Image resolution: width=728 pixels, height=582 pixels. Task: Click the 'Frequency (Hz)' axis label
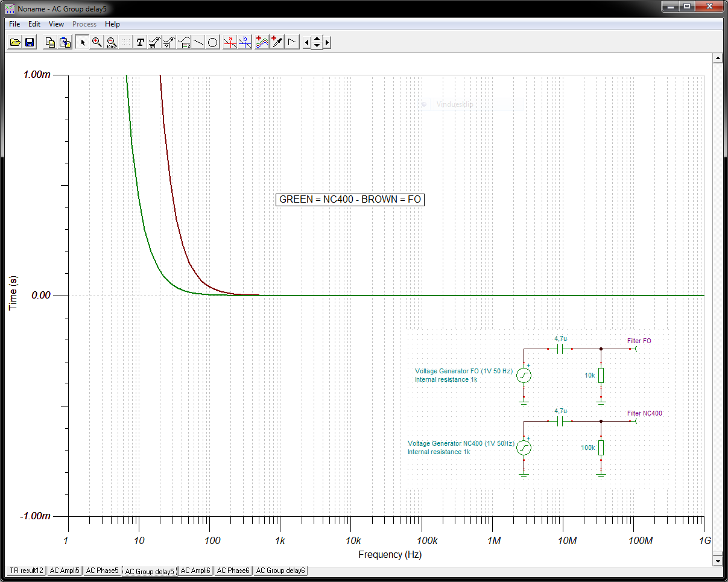point(390,554)
